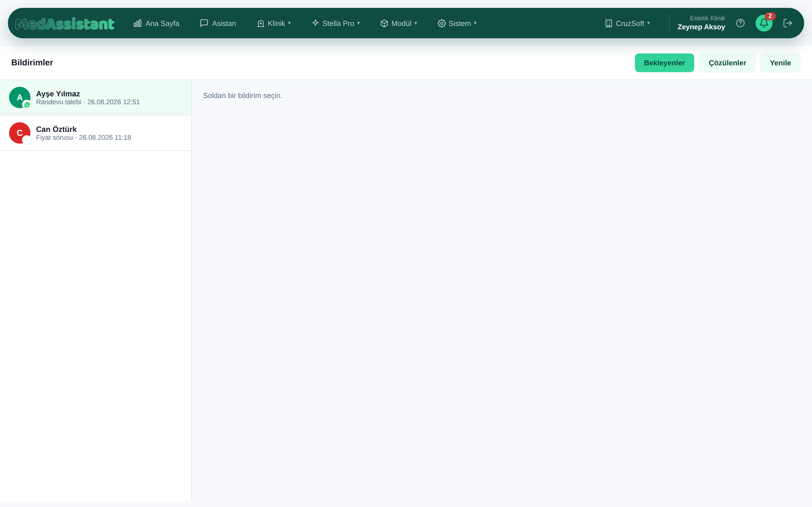Open the Sistem settings dropdown
This screenshot has width=812, height=507.
click(457, 23)
